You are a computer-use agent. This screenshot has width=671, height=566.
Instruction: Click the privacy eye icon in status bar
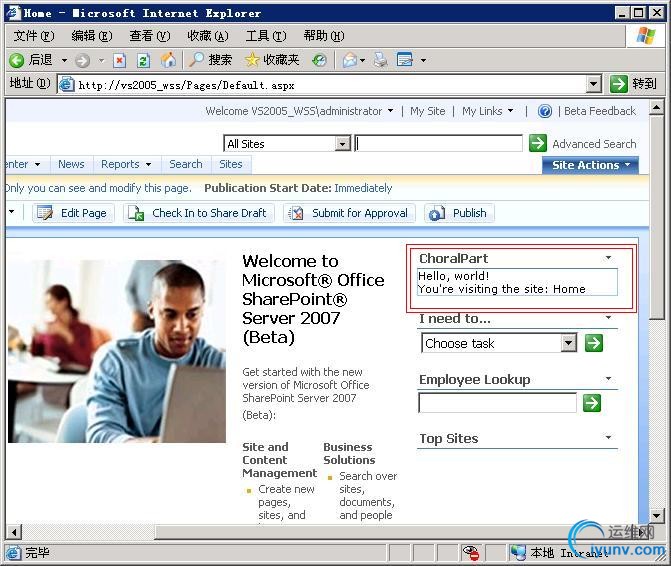coord(471,553)
